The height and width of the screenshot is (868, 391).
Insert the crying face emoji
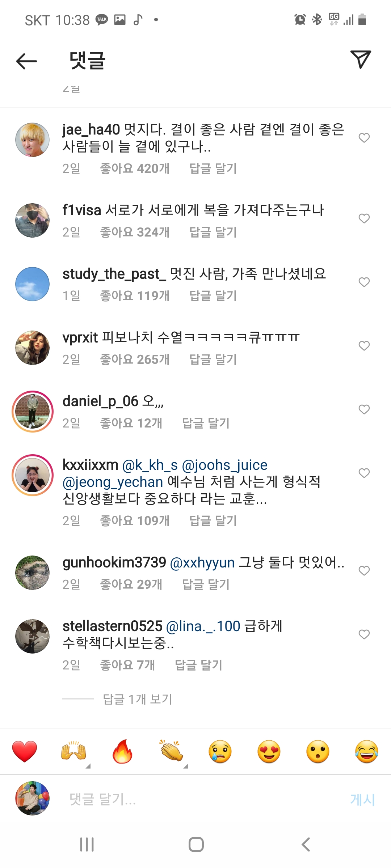coord(220,751)
